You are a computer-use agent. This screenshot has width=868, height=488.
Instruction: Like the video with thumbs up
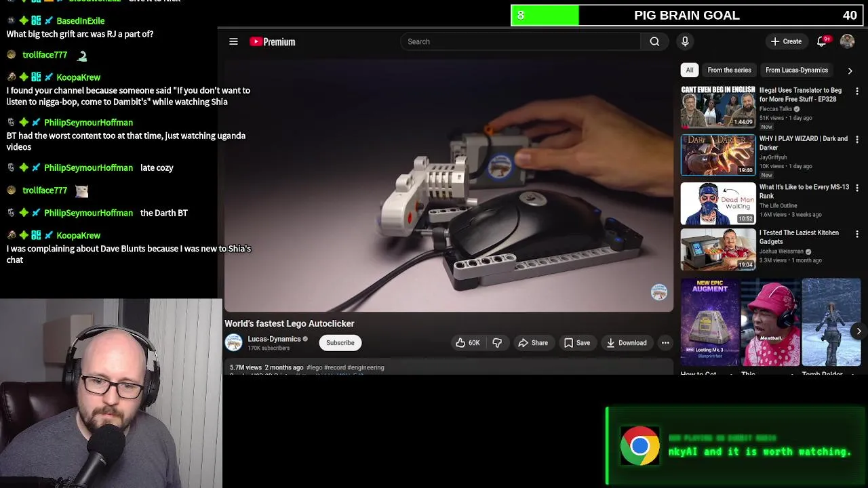coord(467,343)
